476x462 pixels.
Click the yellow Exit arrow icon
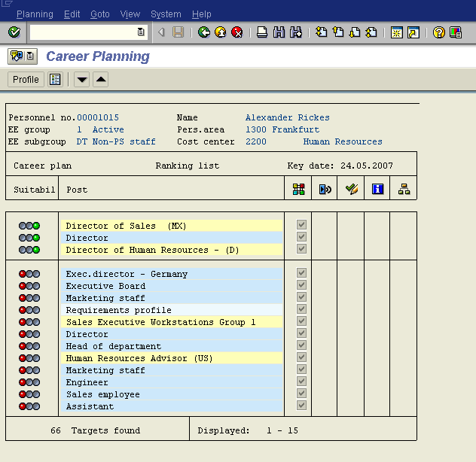(x=221, y=32)
